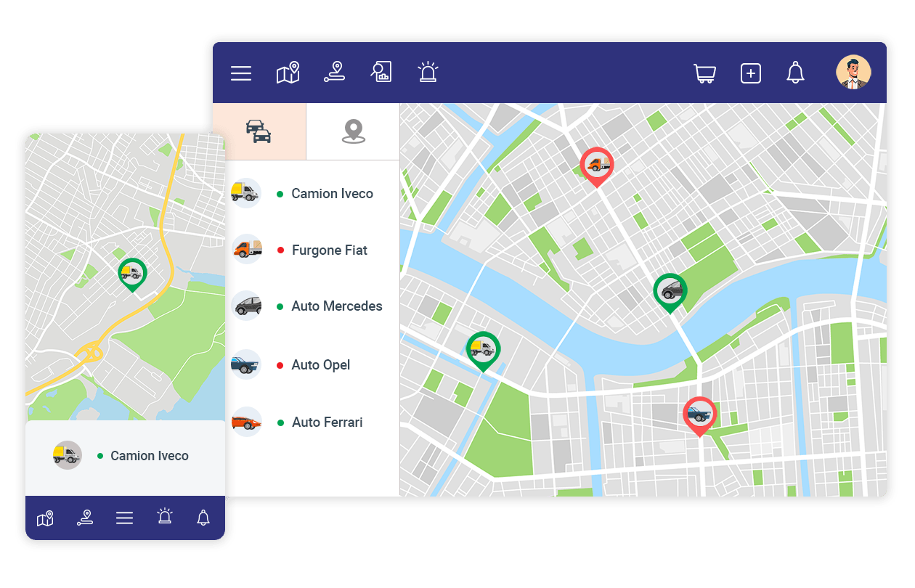Click the alarm icon on the mobile nav

[164, 518]
